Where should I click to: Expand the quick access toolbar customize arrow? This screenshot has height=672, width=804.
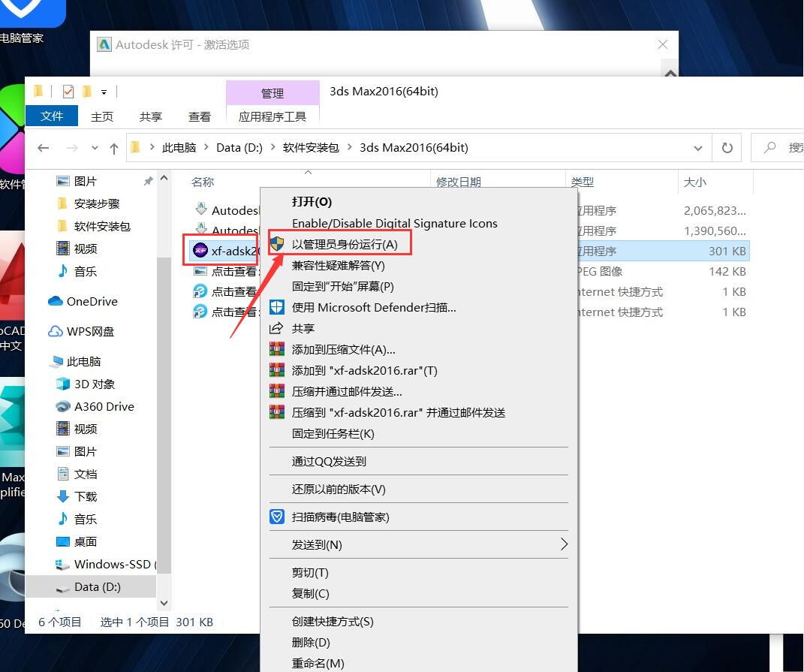point(104,92)
